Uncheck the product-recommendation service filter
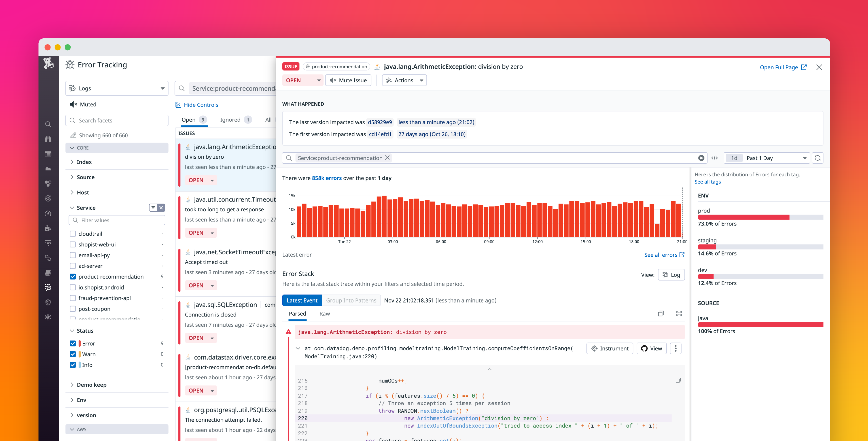This screenshot has width=868, height=441. [73, 276]
